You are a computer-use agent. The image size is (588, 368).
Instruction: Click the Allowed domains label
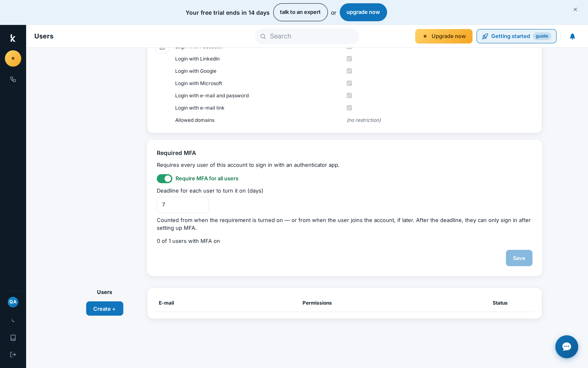coord(195,120)
